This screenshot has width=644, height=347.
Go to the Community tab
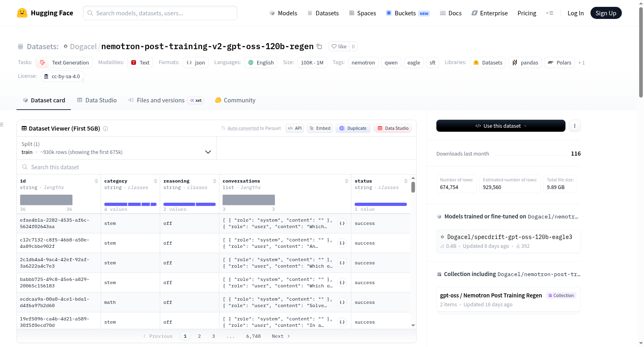[x=235, y=100]
